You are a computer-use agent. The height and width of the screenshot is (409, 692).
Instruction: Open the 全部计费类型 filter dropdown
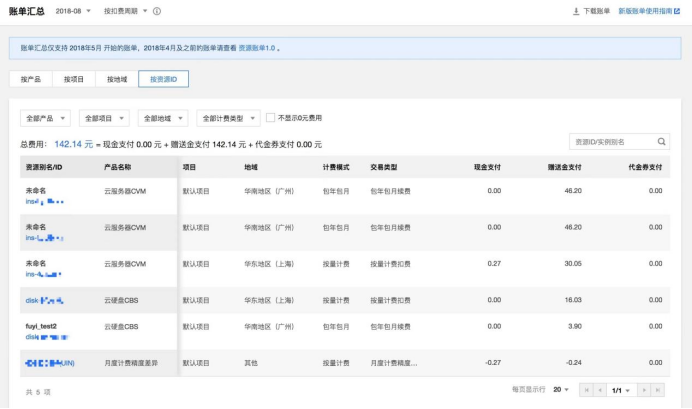[228, 118]
